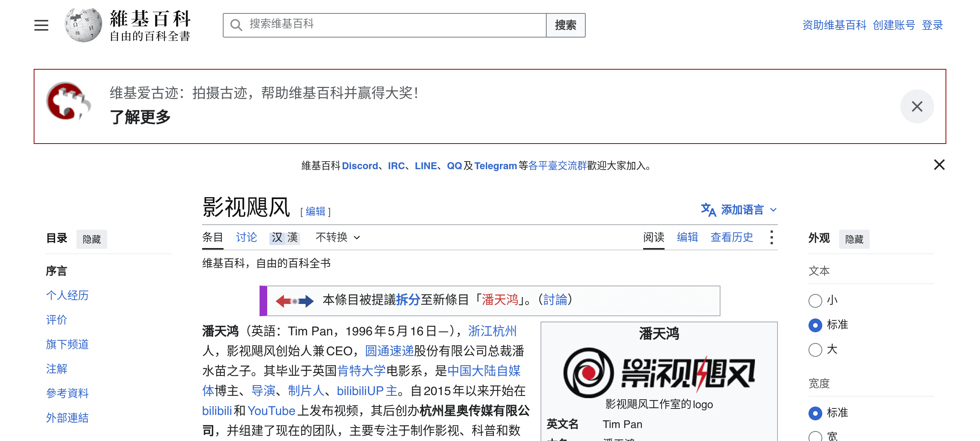
Task: Open the 影视飓风 studio logo image
Action: 659,373
